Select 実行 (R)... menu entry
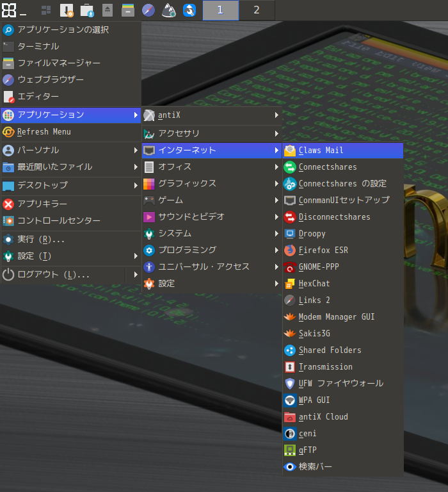The height and width of the screenshot is (492, 448). pos(71,240)
